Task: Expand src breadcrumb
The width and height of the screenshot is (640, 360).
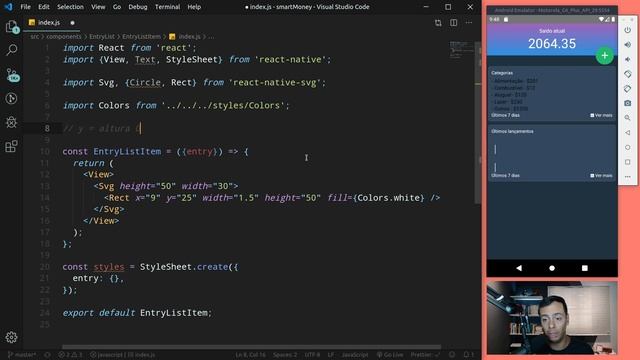Action: coord(35,37)
